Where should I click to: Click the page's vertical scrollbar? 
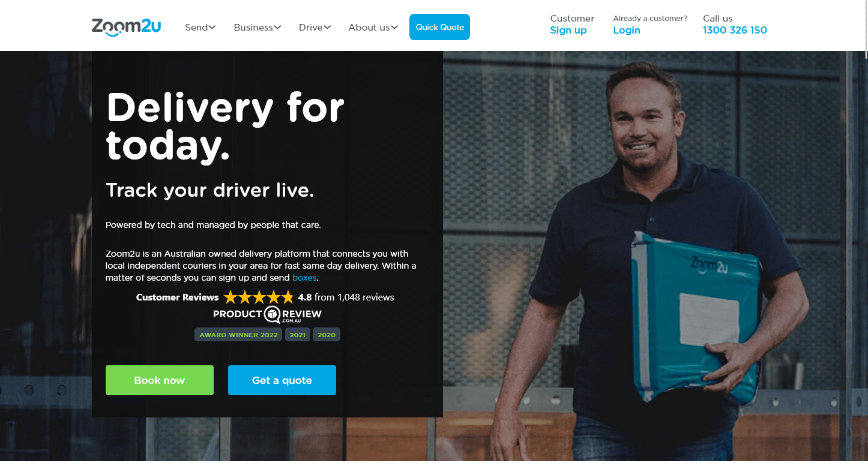tap(866, 233)
